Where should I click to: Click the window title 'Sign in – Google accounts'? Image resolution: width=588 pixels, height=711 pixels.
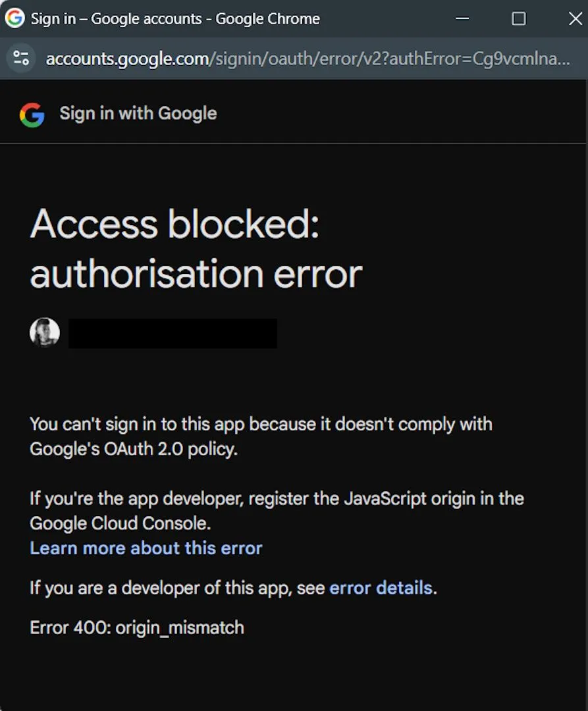pyautogui.click(x=175, y=18)
